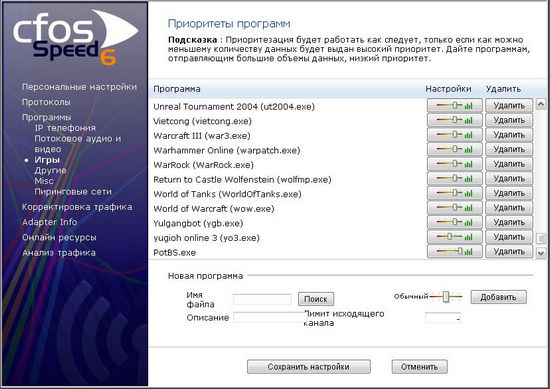Open the Другие category

click(x=50, y=170)
